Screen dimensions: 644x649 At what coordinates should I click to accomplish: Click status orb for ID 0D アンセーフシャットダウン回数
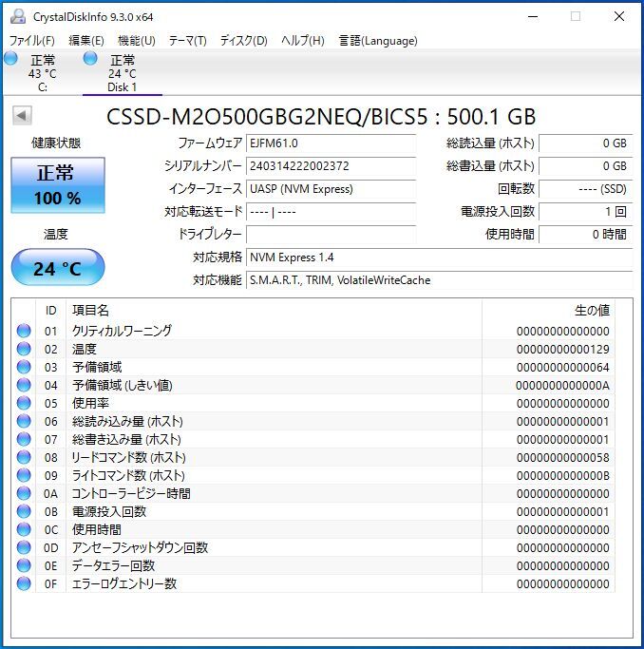(24, 547)
